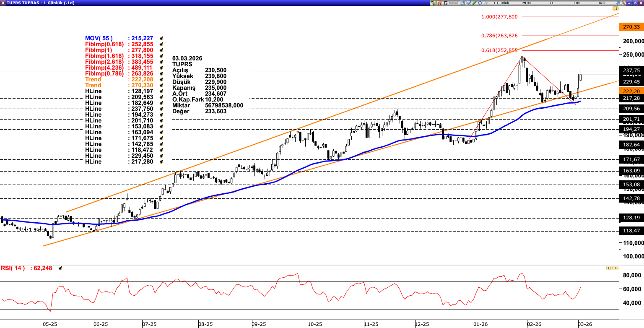This screenshot has height=328, width=644.
Task: Click the orange 270,33 trend price label
Action: (x=631, y=27)
